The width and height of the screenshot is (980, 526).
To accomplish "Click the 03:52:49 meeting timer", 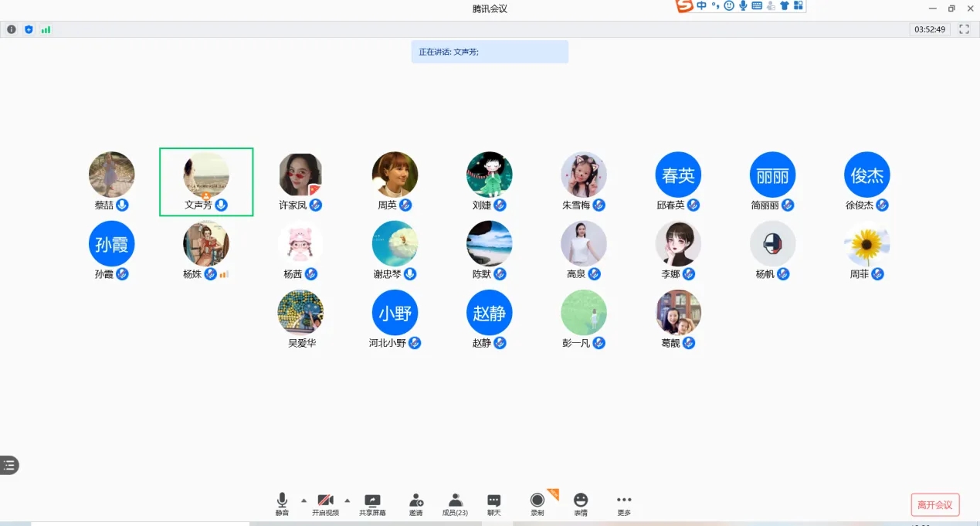I will [930, 29].
